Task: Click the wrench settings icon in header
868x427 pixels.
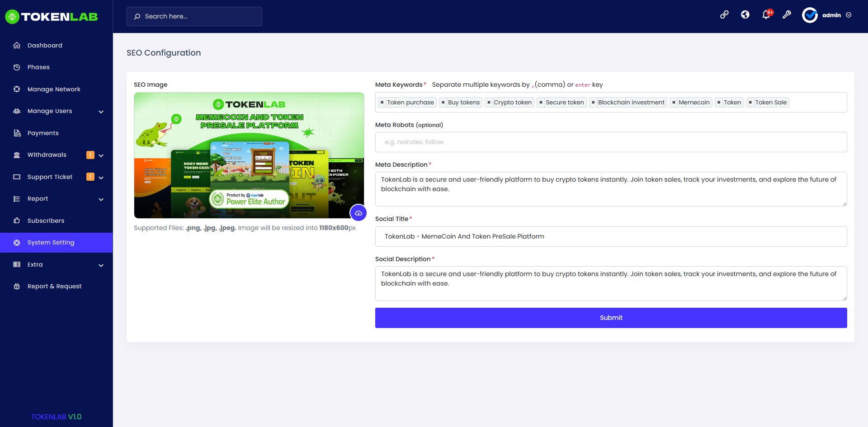Action: 787,14
